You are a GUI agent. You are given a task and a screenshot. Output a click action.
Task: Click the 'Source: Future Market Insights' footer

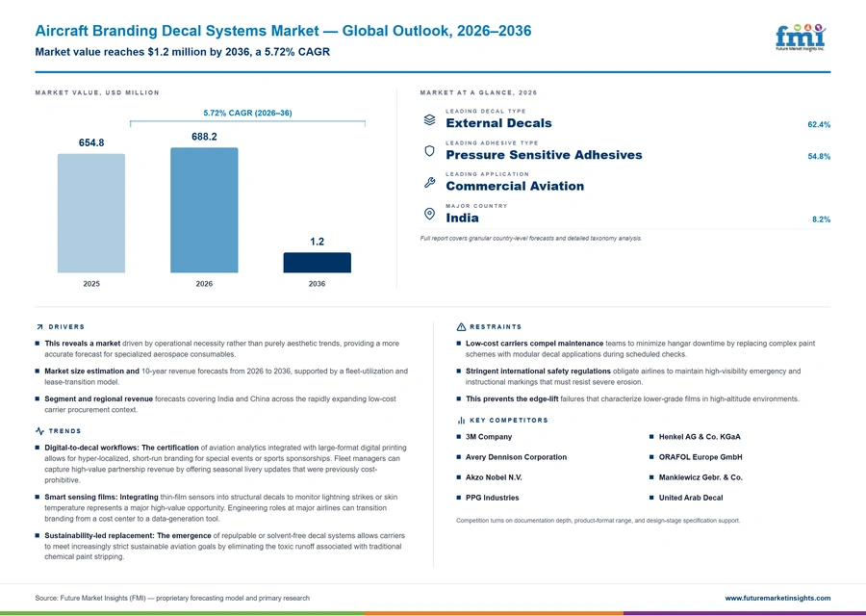pos(172,598)
